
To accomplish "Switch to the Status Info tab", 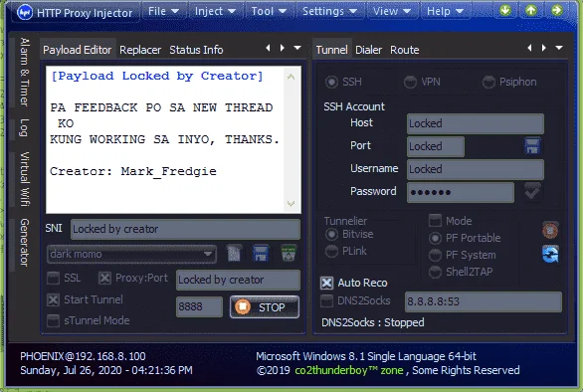I will (x=196, y=50).
